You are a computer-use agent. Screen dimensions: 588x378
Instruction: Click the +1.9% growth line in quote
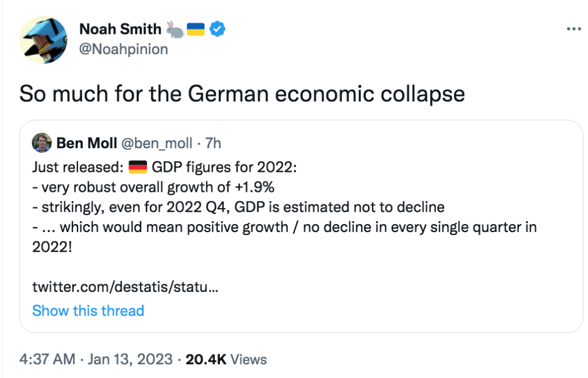coord(153,187)
